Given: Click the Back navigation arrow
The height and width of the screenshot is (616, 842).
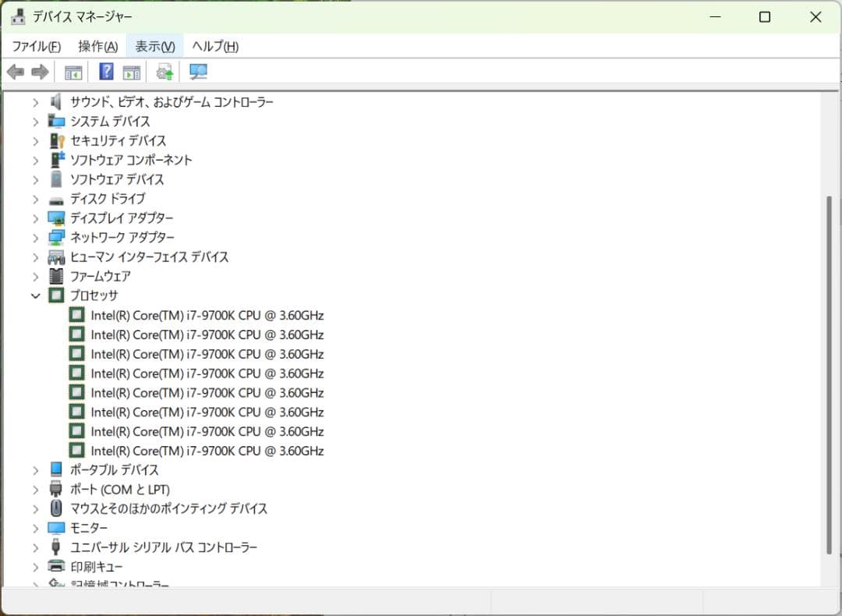Looking at the screenshot, I should 16,71.
